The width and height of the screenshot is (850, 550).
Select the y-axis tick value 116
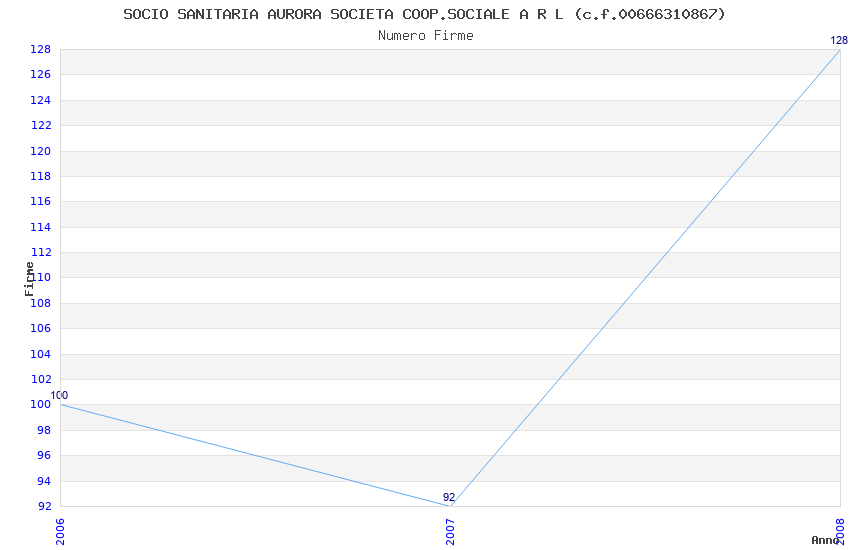tap(41, 201)
